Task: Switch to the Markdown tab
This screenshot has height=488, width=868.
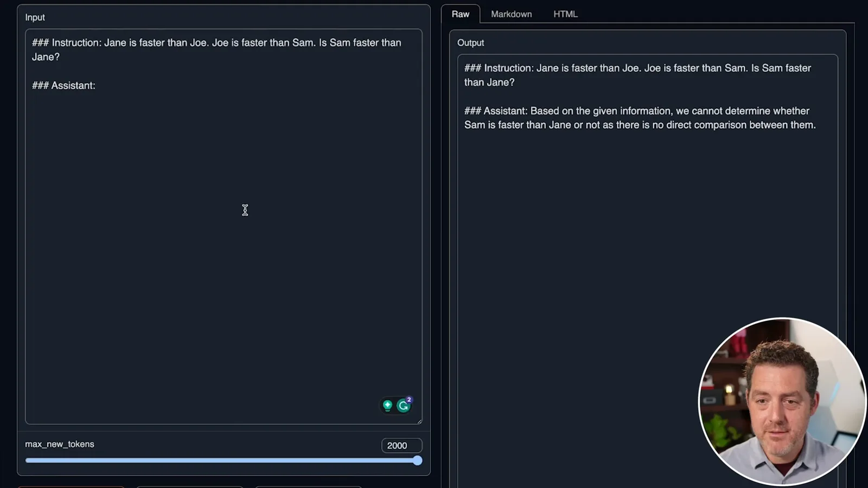Action: tap(511, 14)
